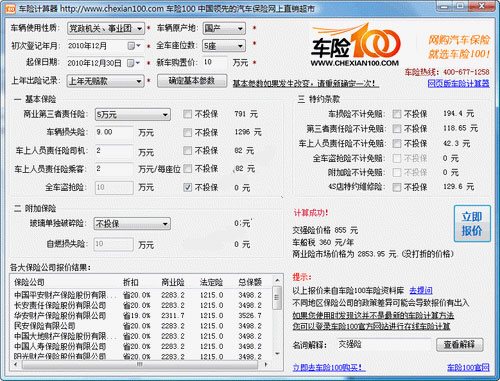Open the 网页版车险计算器 link
The height and width of the screenshot is (381, 500).
click(458, 83)
